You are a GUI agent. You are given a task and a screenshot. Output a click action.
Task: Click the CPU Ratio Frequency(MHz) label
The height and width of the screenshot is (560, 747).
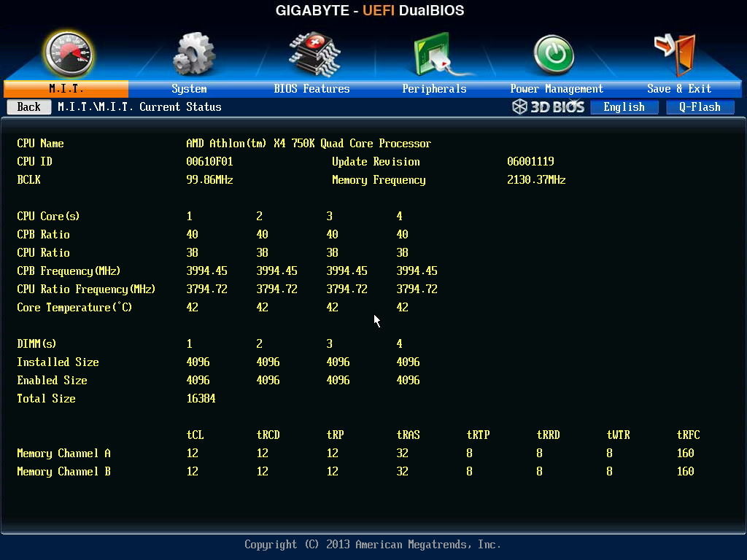point(86,289)
